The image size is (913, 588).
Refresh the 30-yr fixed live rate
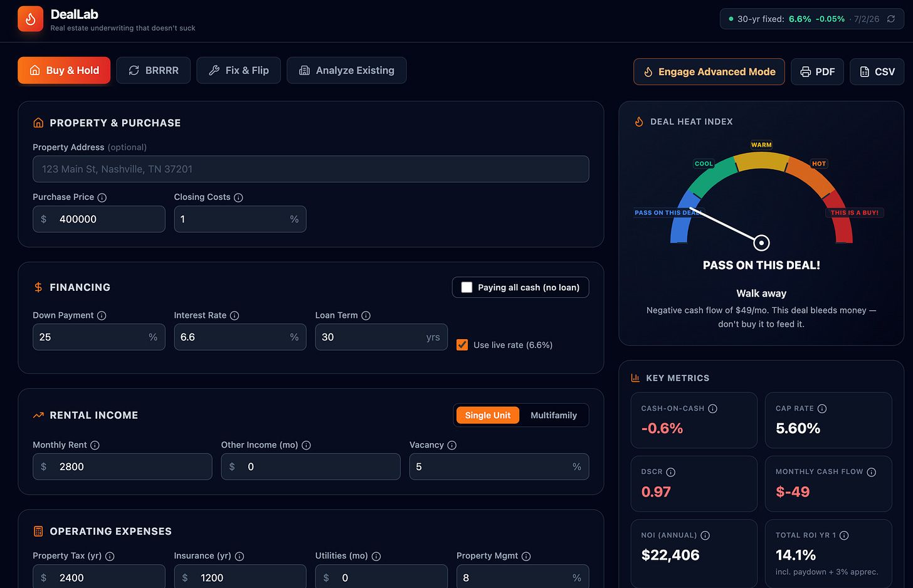pyautogui.click(x=891, y=19)
